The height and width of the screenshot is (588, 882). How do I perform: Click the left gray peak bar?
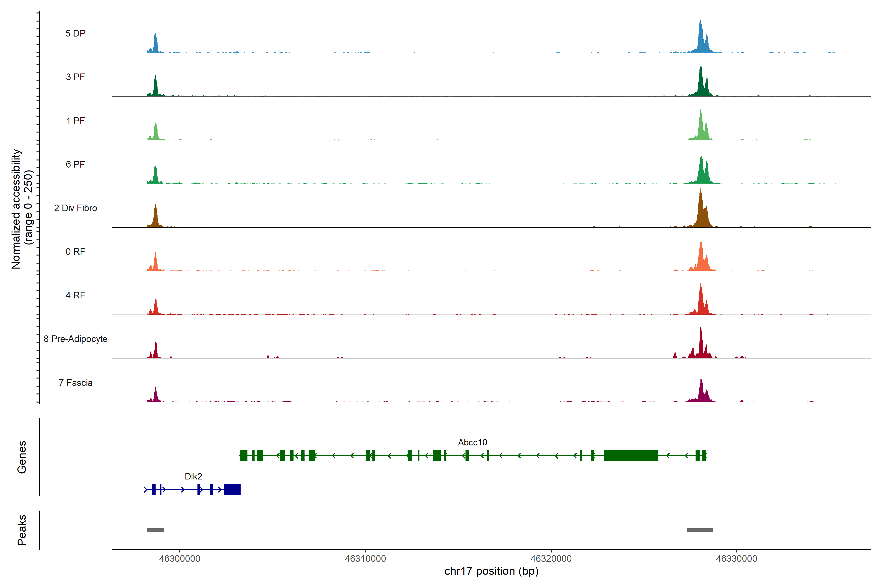155,530
